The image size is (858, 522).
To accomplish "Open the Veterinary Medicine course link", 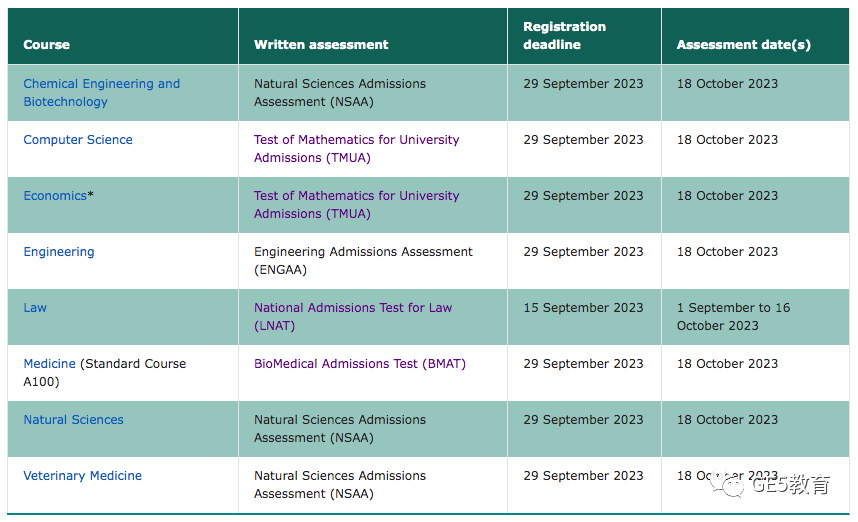I will pos(83,475).
